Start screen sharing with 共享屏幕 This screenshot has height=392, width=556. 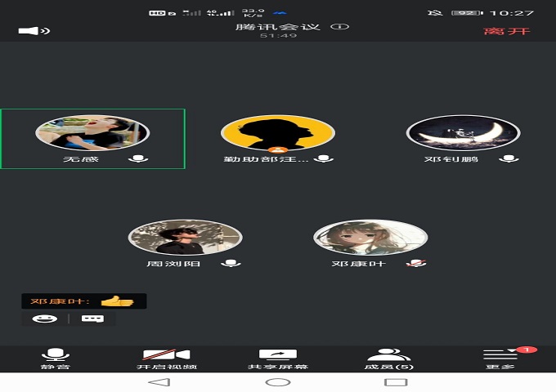[x=277, y=358]
